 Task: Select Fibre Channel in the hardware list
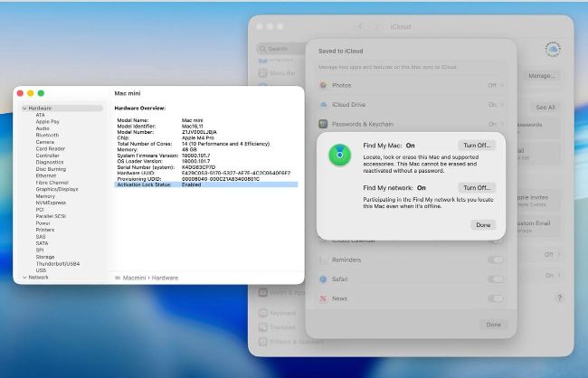(x=52, y=183)
